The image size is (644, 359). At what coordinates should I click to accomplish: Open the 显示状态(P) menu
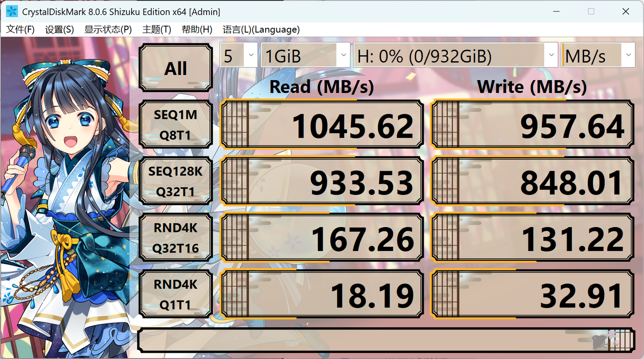point(108,30)
